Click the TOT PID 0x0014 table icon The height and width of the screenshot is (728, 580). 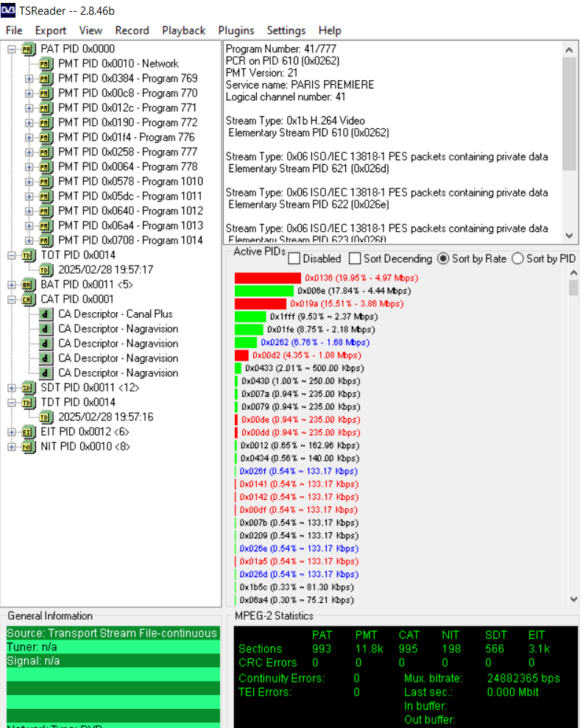point(27,255)
